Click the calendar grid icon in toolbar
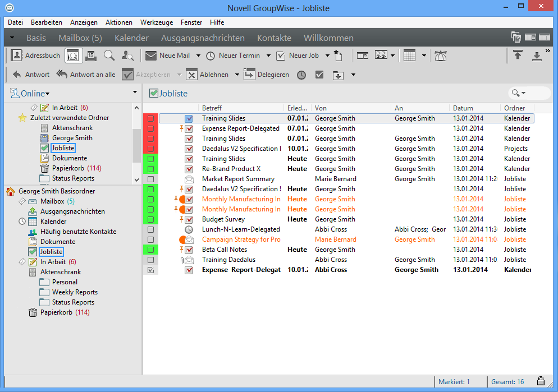 click(410, 56)
